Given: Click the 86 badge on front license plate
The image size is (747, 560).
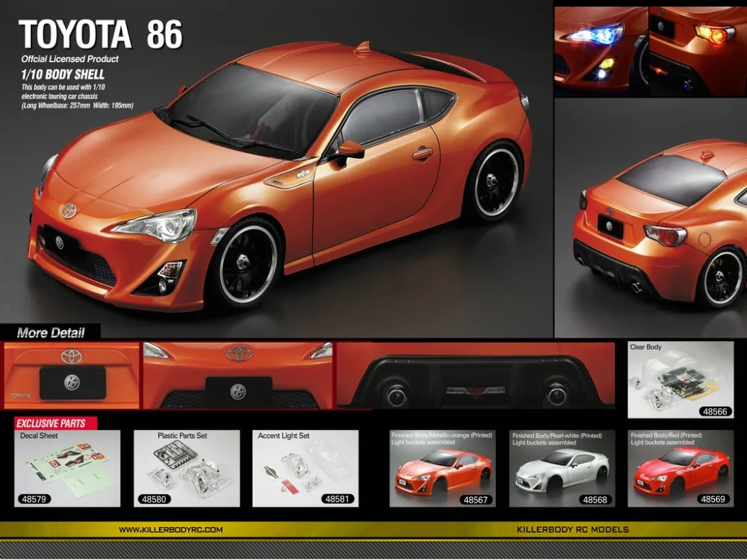Looking at the screenshot, I should click(59, 243).
